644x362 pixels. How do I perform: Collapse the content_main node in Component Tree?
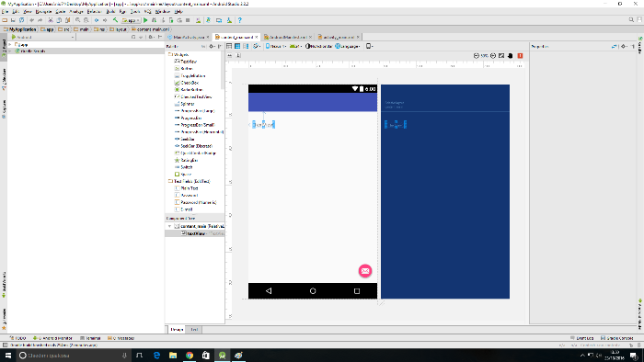click(x=169, y=226)
